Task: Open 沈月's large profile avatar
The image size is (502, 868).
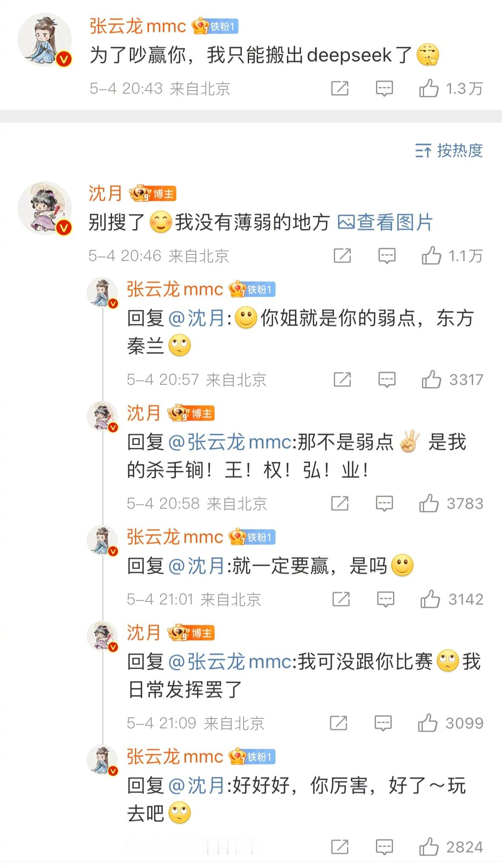Action: (x=45, y=208)
